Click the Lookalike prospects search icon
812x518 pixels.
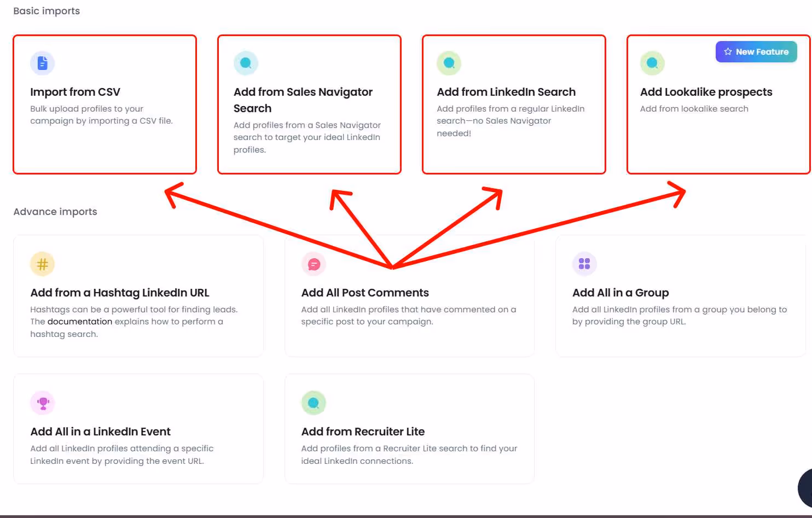pos(652,63)
